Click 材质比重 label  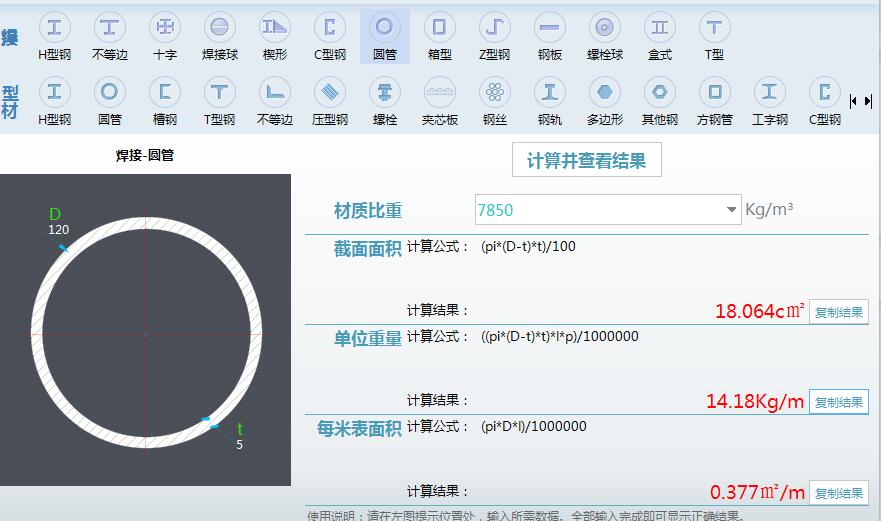click(368, 211)
